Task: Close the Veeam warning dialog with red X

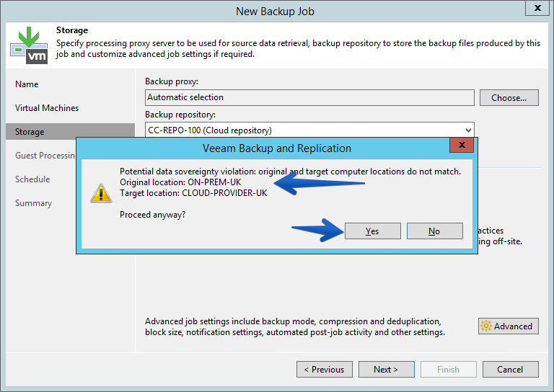Action: coord(462,145)
